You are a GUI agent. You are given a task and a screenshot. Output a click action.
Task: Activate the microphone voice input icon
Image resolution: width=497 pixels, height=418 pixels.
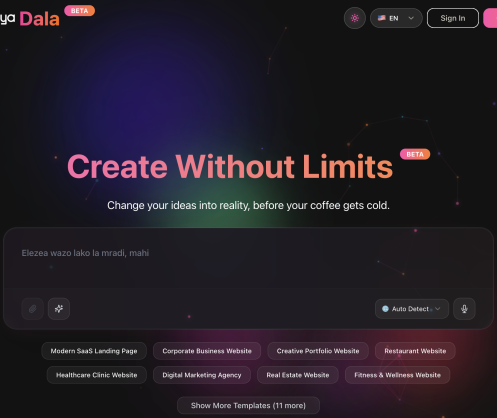pyautogui.click(x=464, y=309)
